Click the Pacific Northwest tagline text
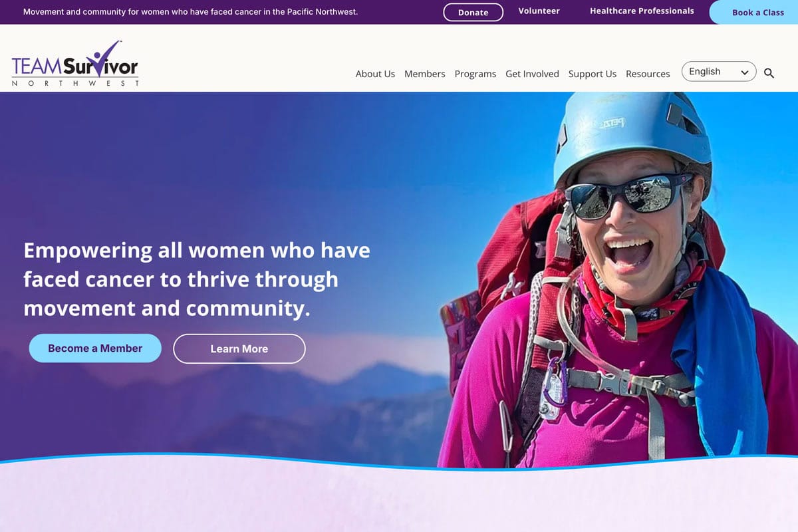 click(190, 12)
